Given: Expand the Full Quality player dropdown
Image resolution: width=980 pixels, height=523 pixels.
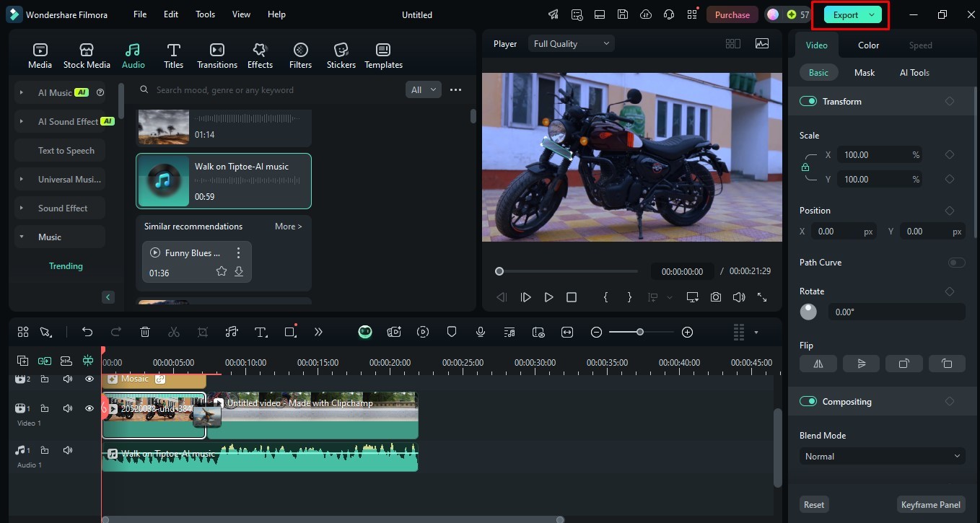Looking at the screenshot, I should pyautogui.click(x=571, y=44).
